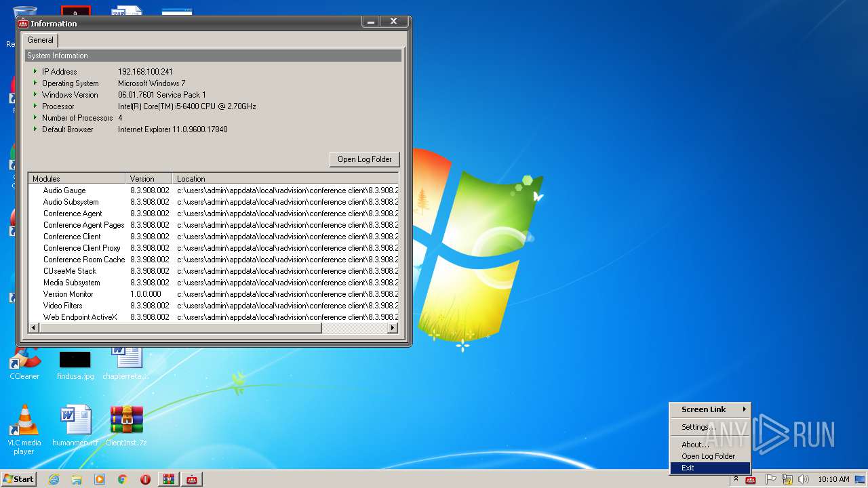This screenshot has width=868, height=488.
Task: Click Intel Core i5-6400 CPU value
Action: pos(187,106)
